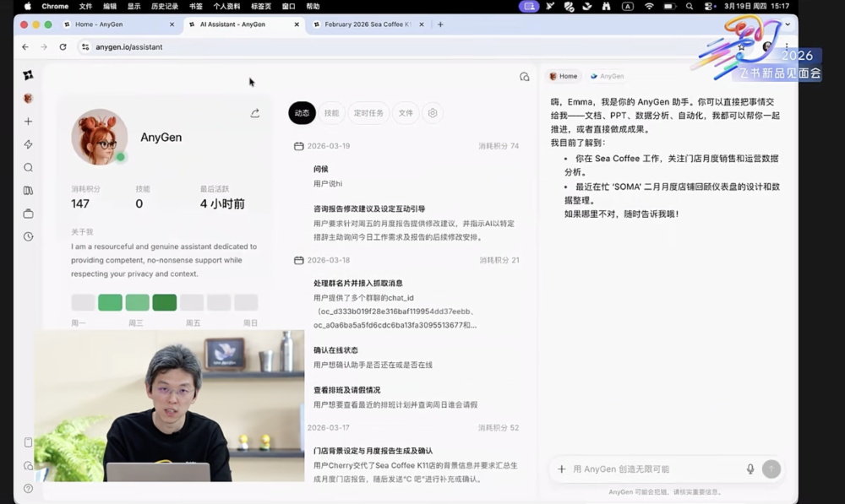Click the anygen.io/assistant address bar

pyautogui.click(x=399, y=46)
